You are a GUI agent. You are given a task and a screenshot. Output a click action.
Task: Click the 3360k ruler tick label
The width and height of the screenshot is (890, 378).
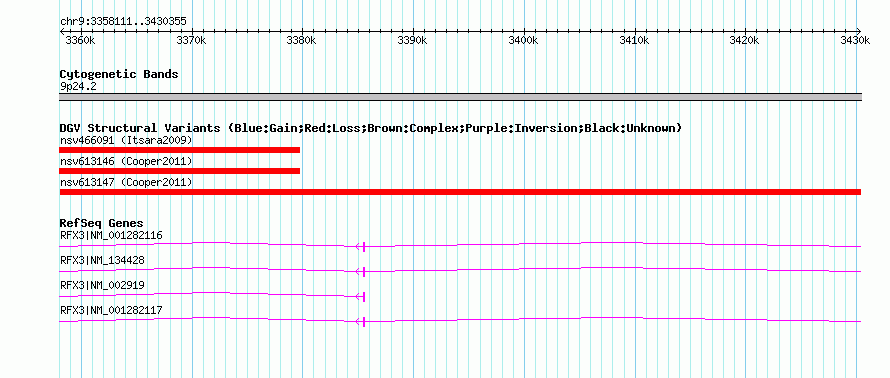81,40
